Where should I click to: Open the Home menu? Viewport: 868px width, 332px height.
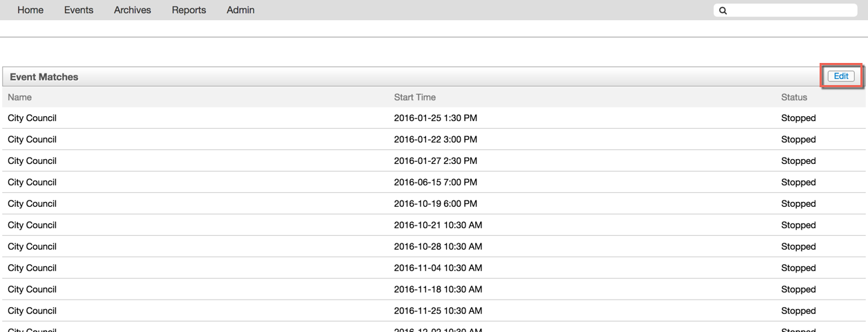tap(30, 10)
